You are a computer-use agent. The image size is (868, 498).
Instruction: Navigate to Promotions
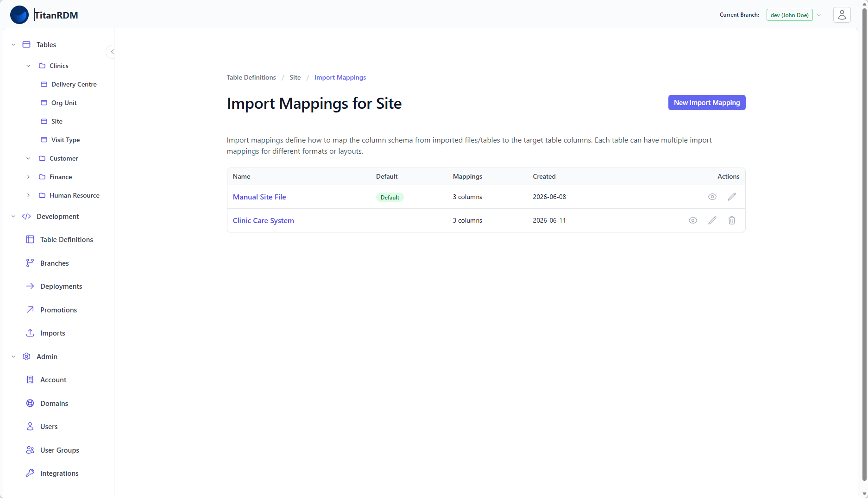click(x=58, y=310)
